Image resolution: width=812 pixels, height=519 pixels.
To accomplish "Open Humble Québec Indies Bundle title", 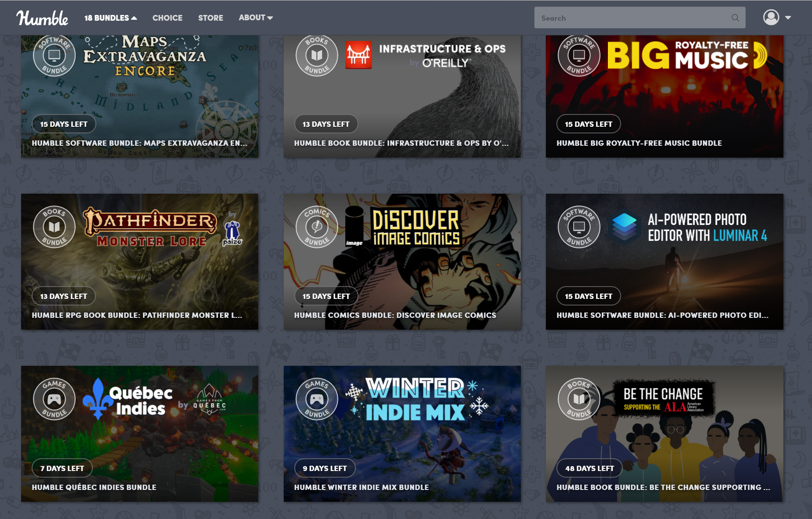I will click(94, 487).
